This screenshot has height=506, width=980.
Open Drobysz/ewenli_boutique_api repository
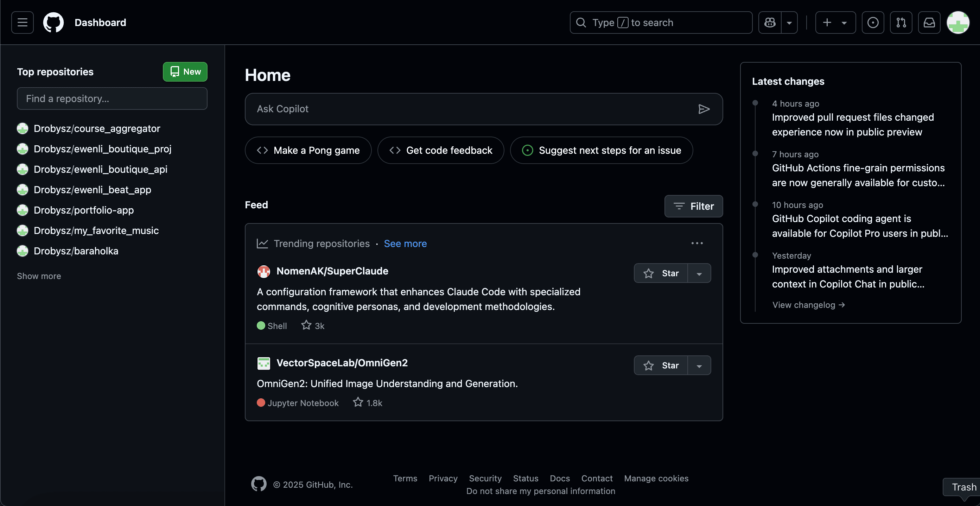(x=101, y=169)
